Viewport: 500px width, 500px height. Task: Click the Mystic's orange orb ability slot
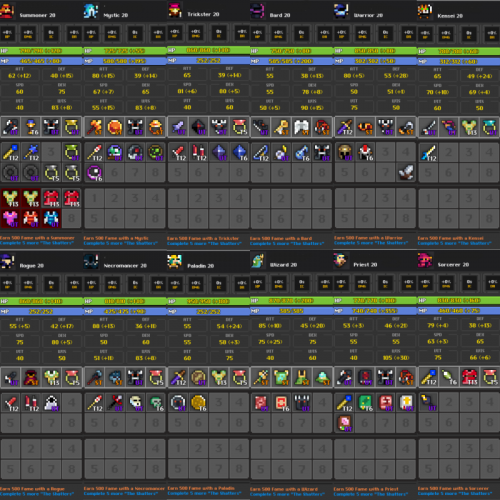tap(115, 127)
